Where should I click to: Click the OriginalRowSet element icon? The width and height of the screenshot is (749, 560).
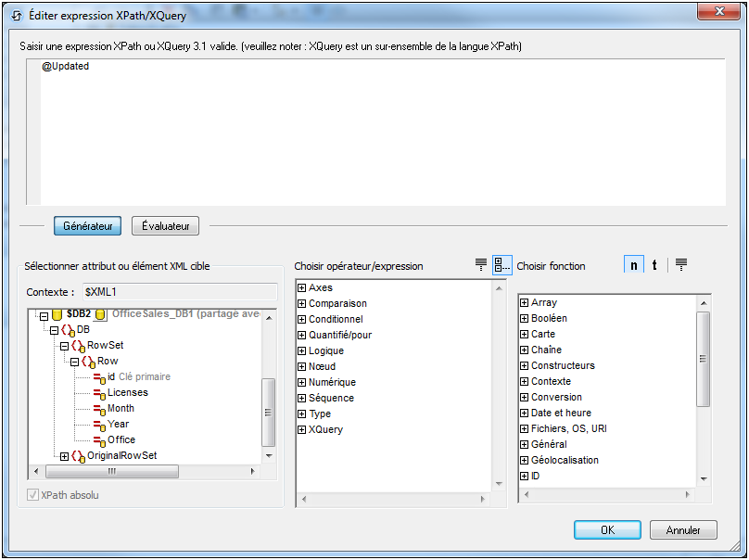tap(78, 456)
